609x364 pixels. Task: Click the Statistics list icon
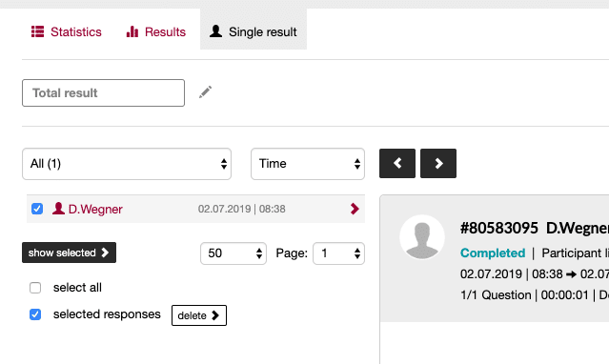pos(38,31)
